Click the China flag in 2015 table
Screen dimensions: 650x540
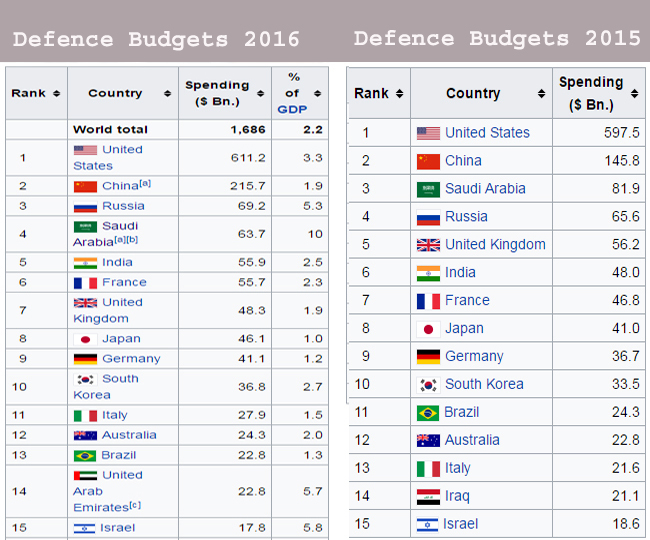click(x=428, y=161)
